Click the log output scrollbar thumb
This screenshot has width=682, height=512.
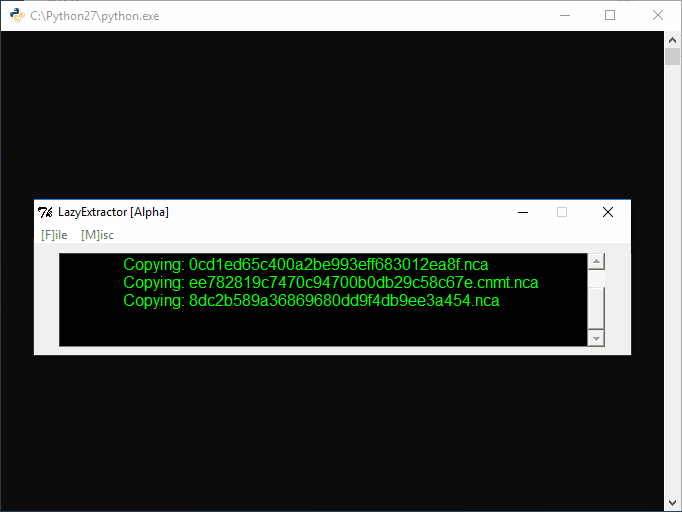596,307
